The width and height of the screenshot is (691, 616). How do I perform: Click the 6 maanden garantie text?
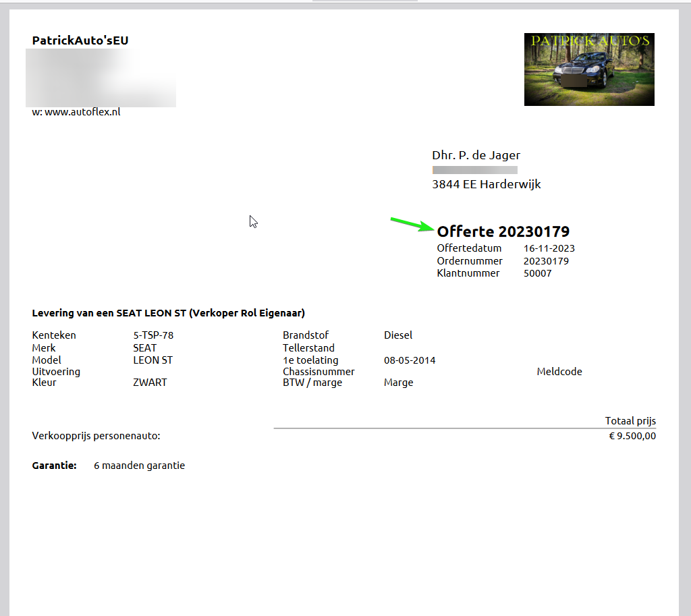tap(139, 466)
